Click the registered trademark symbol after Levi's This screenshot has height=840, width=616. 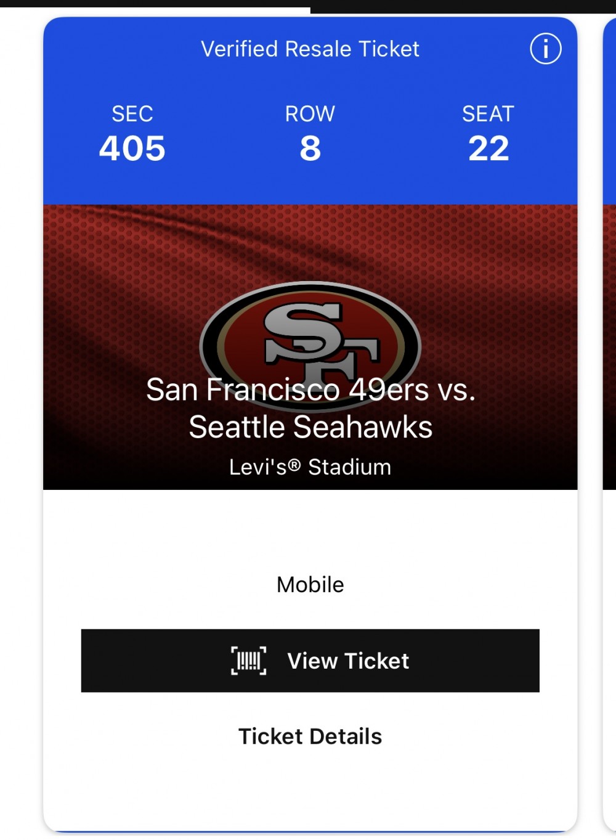294,465
